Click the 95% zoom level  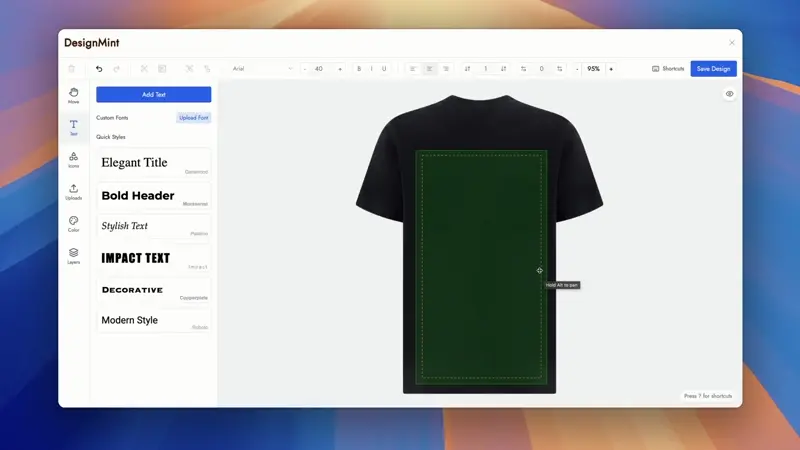593,68
